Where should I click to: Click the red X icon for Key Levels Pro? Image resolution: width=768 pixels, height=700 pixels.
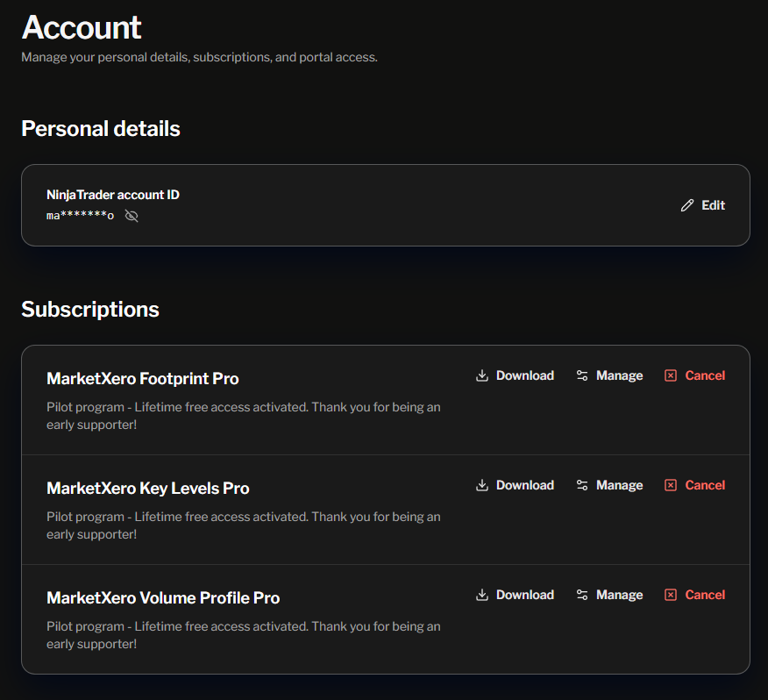pyautogui.click(x=671, y=485)
